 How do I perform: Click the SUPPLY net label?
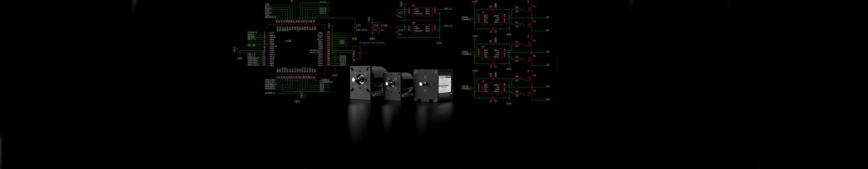click(269, 93)
